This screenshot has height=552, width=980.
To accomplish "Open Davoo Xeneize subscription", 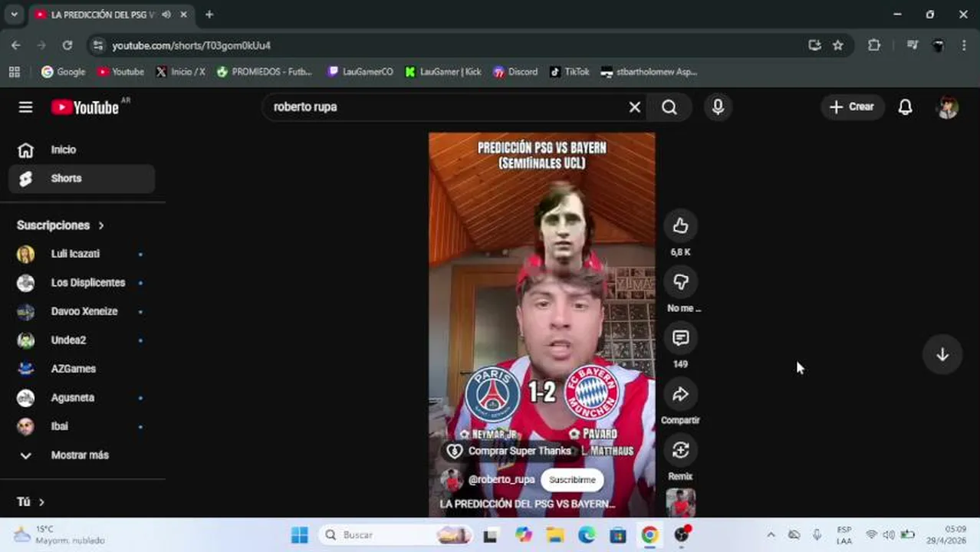I will click(x=82, y=311).
